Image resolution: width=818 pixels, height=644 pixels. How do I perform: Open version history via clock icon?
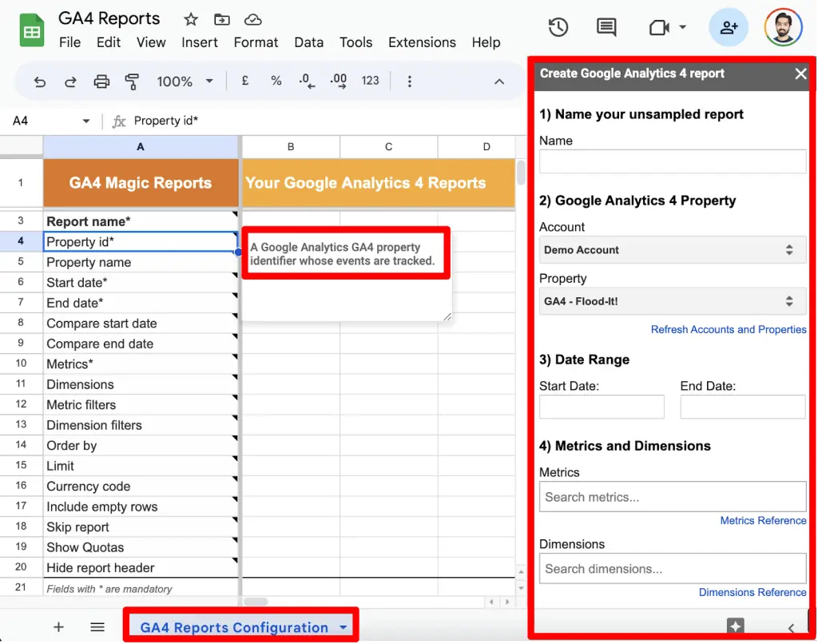558,26
